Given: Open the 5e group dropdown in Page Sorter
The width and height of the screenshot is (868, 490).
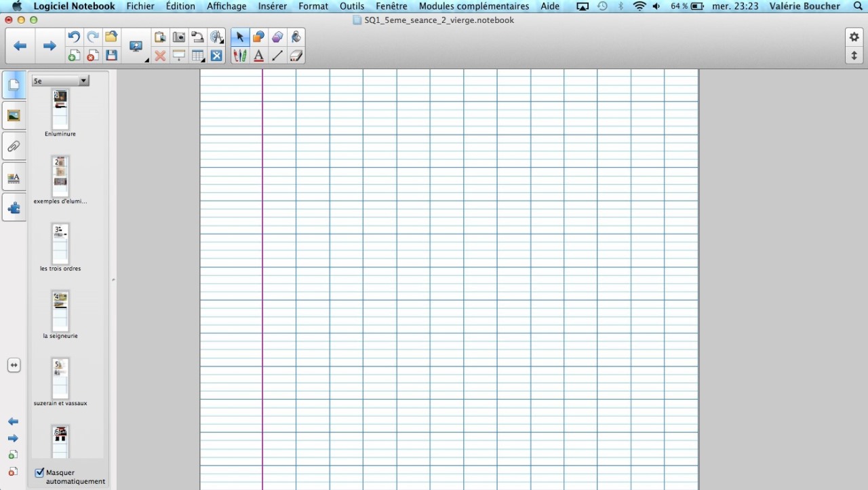Looking at the screenshot, I should 60,81.
